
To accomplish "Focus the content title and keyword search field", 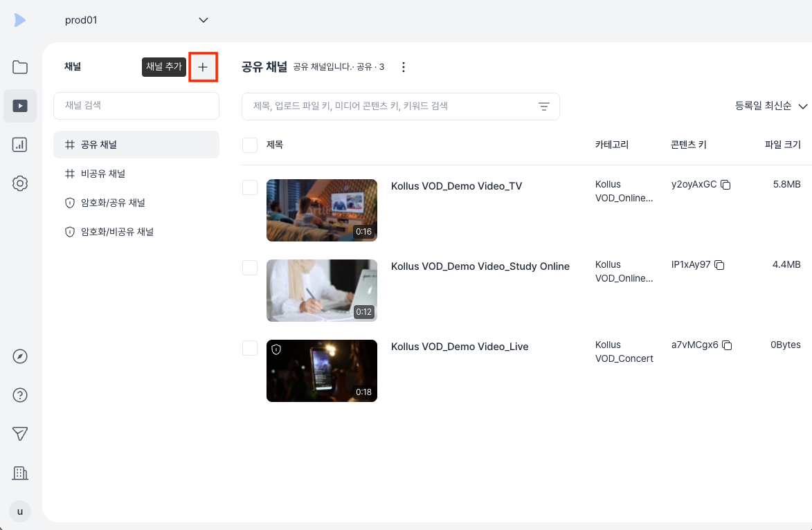I will click(x=401, y=107).
